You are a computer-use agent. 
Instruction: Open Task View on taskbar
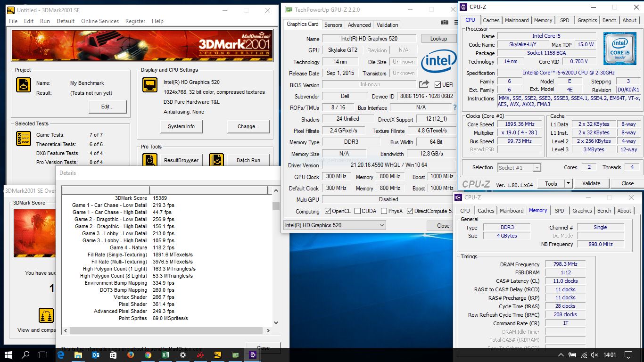pos(42,355)
